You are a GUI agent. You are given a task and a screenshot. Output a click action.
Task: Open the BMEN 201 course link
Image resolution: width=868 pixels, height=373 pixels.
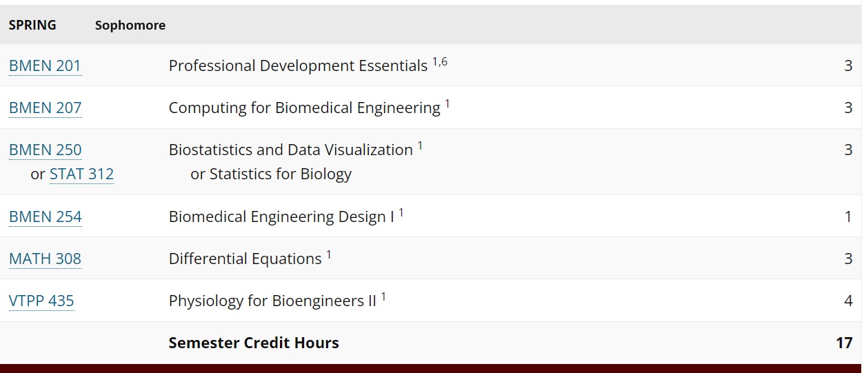[45, 66]
